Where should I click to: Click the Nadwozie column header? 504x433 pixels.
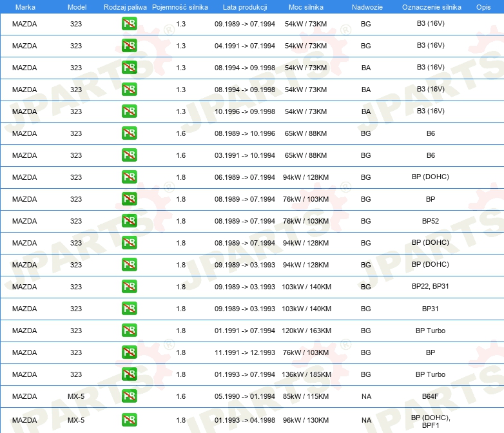pos(367,7)
